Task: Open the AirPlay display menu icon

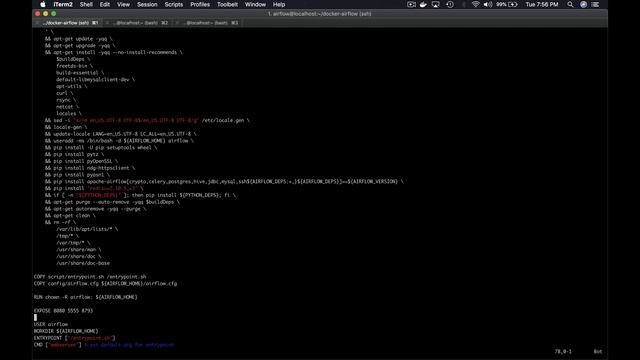Action: coord(436,4)
